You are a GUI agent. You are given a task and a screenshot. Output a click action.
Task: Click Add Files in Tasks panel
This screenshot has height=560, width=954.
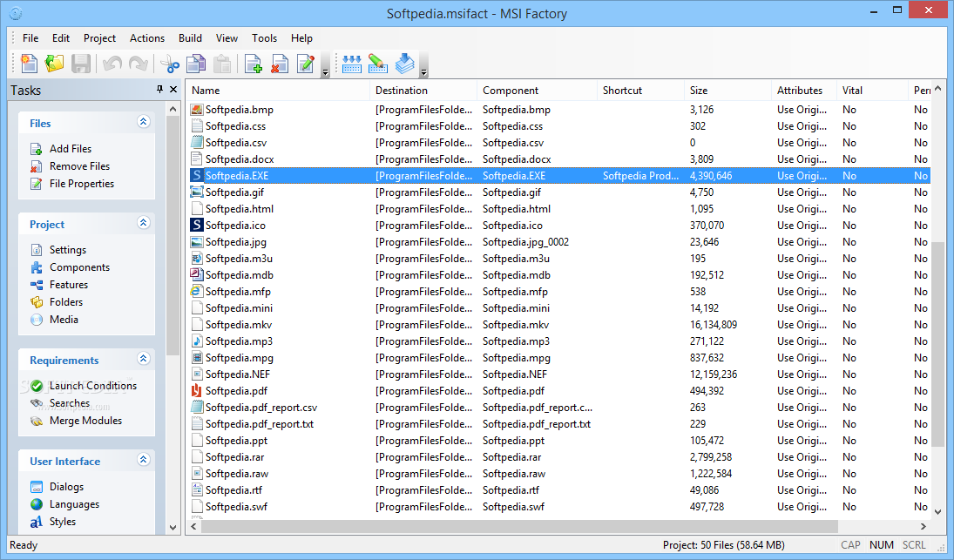71,148
